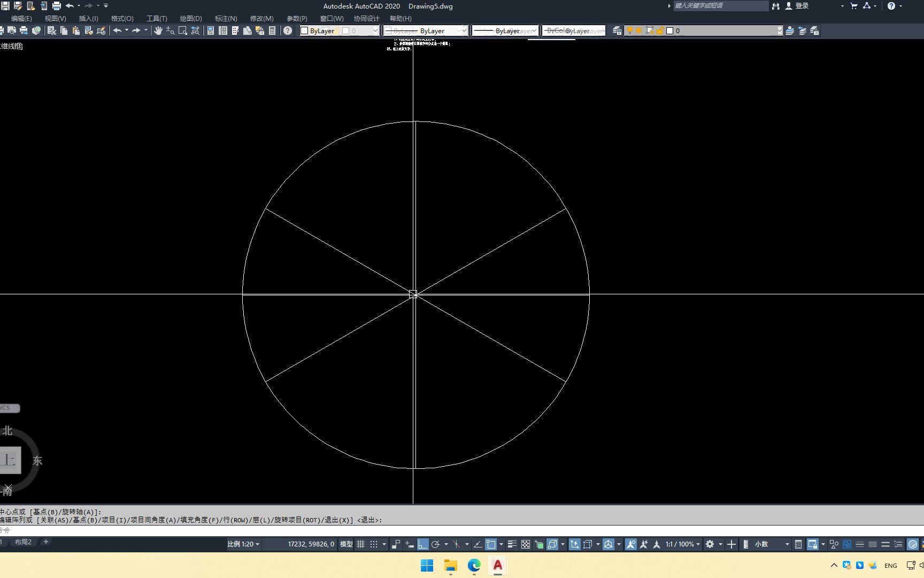Toggle object snap in status bar
The height and width of the screenshot is (578, 924).
491,544
